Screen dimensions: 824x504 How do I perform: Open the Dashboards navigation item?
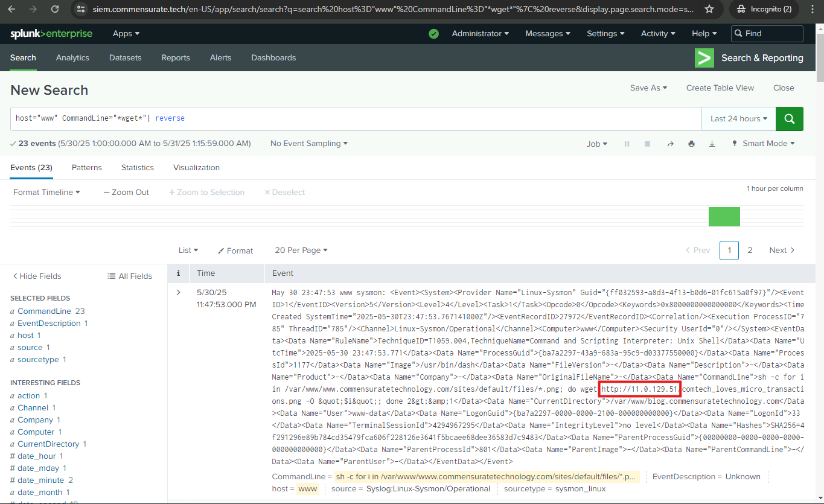tap(273, 58)
